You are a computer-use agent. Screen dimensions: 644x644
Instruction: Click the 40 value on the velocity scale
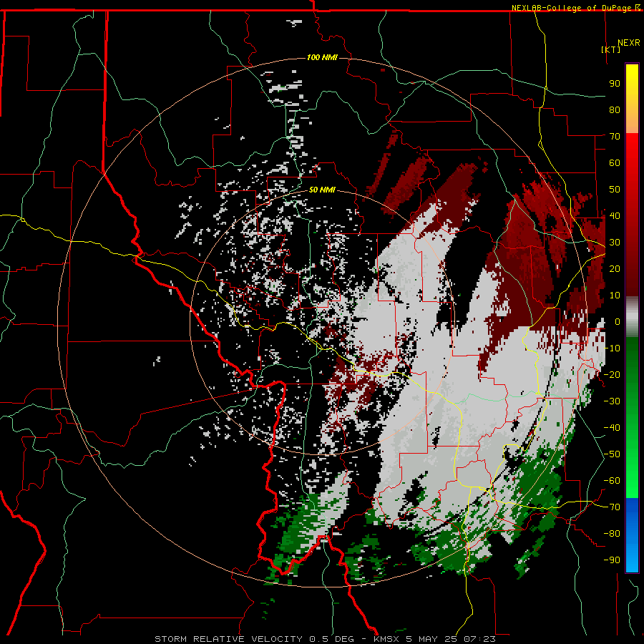(x=615, y=215)
